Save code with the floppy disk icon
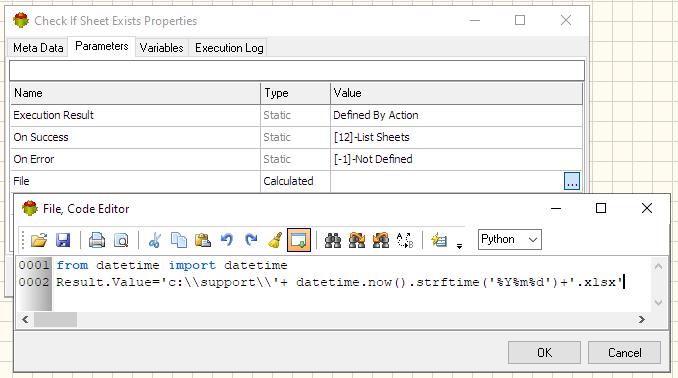The image size is (678, 378). [x=63, y=240]
